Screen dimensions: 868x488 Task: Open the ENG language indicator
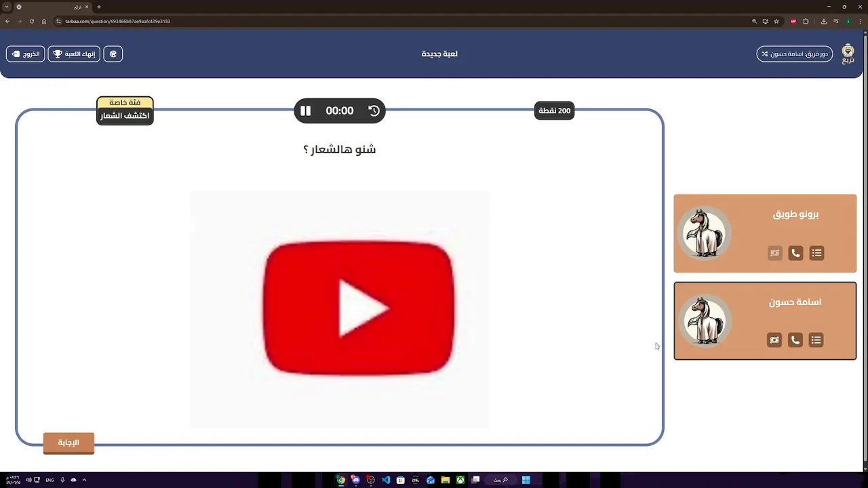(50, 480)
